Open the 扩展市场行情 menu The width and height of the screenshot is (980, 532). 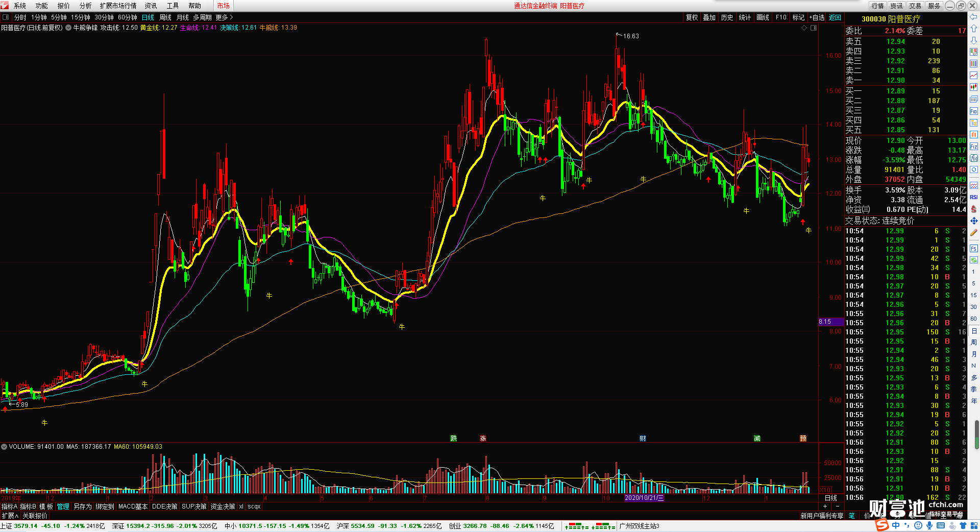(x=118, y=6)
